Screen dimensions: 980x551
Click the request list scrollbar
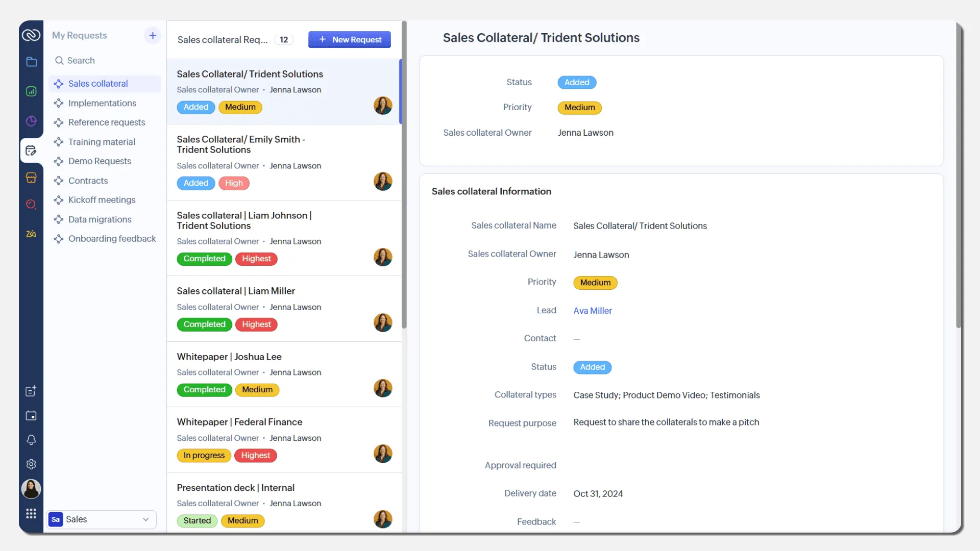404,174
